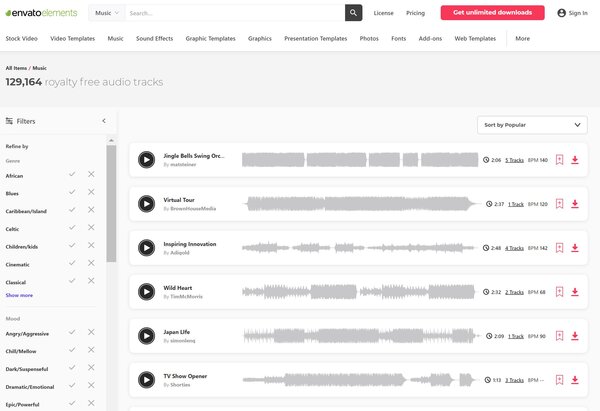
Task: Include the Chill/Mellow mood filter
Action: pos(72,349)
